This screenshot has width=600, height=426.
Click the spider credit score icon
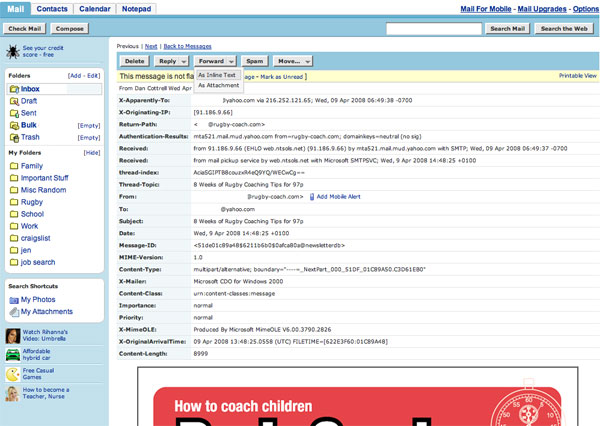click(13, 51)
